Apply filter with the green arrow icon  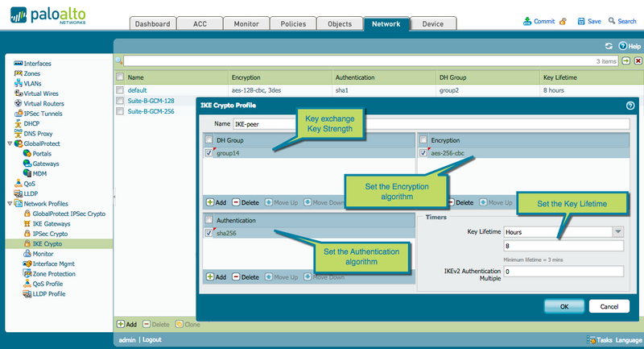[x=626, y=60]
